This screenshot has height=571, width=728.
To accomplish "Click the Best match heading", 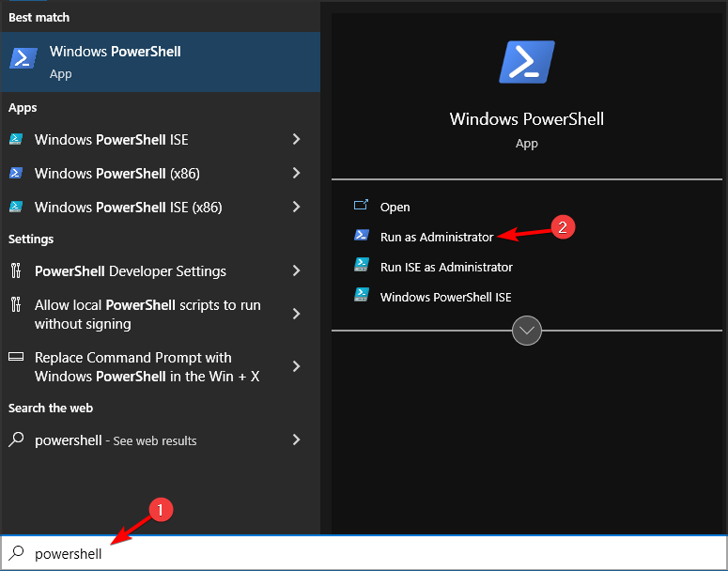I will (39, 18).
